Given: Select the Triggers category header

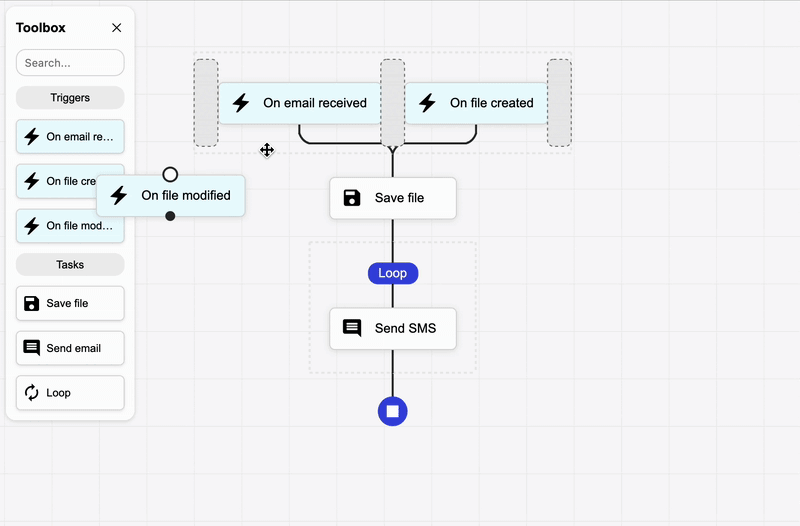Looking at the screenshot, I should [x=70, y=97].
